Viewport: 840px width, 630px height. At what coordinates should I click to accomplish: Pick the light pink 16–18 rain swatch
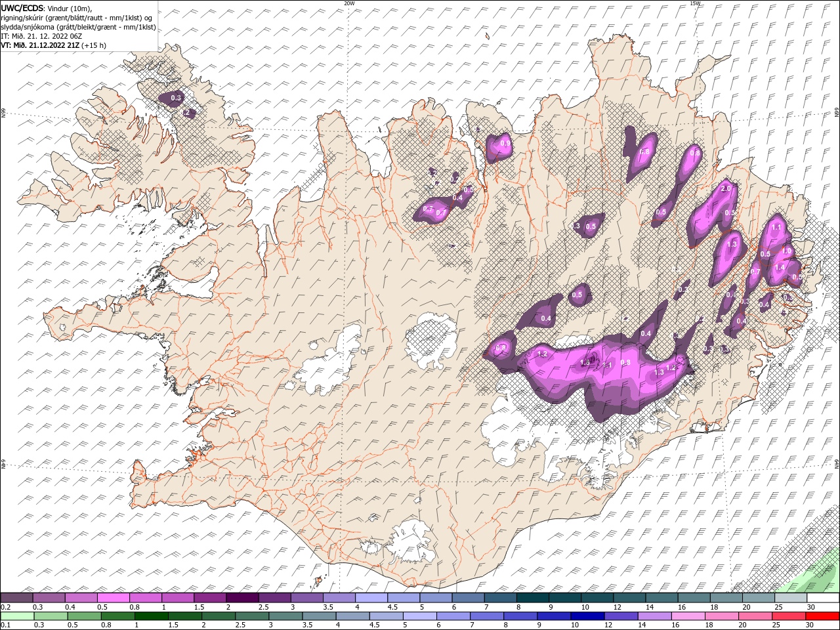click(688, 616)
